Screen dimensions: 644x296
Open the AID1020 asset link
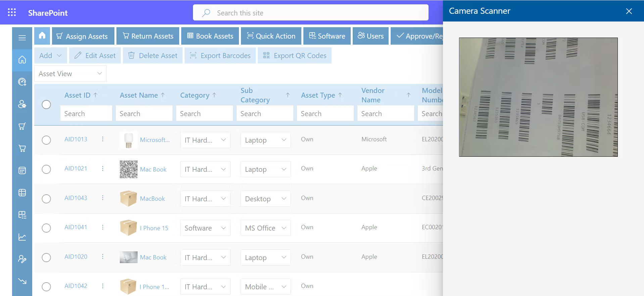pyautogui.click(x=76, y=257)
